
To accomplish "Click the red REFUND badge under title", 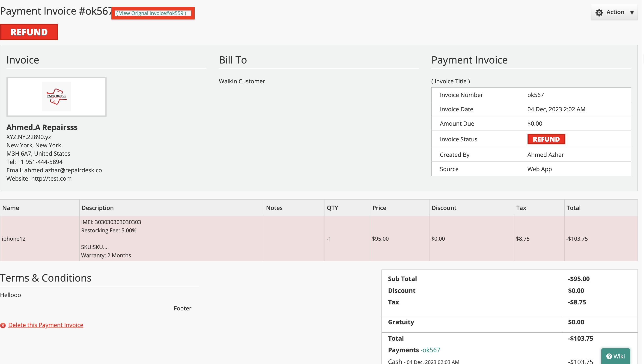I will [x=29, y=32].
